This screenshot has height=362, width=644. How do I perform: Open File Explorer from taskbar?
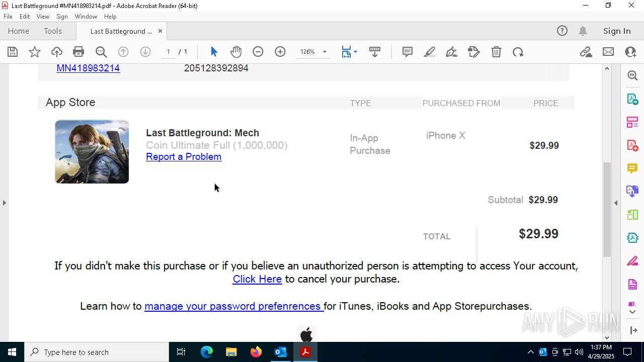click(x=231, y=352)
